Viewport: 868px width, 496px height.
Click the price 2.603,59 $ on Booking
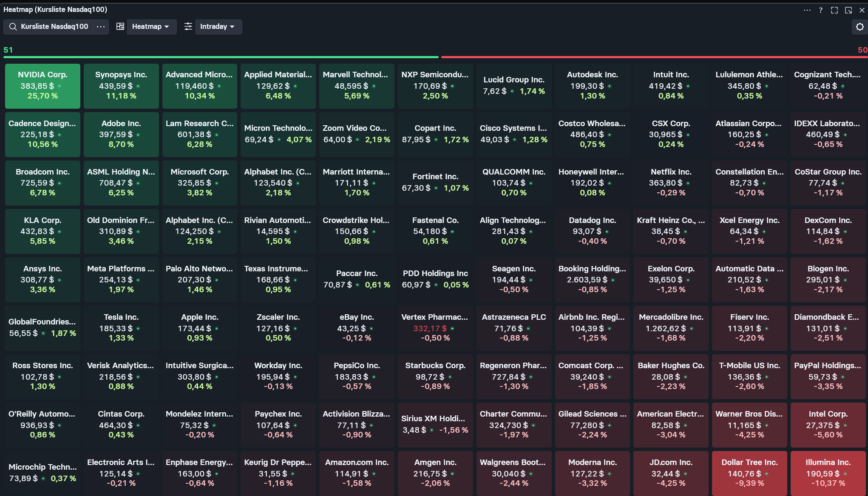(587, 280)
